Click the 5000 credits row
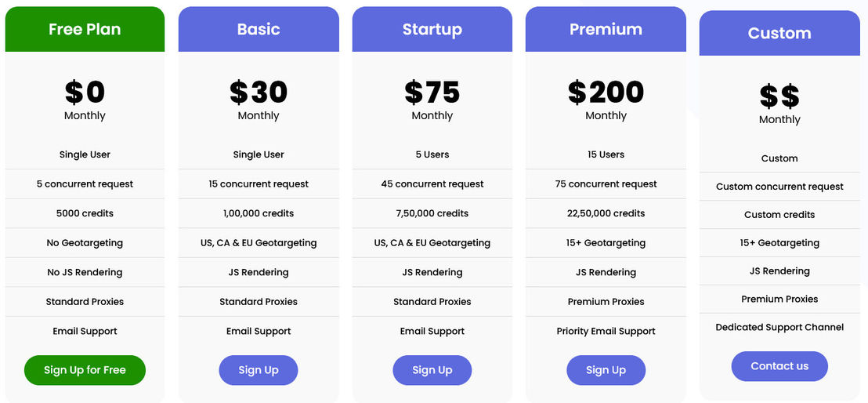Screen dimensions: 868x403 point(85,213)
